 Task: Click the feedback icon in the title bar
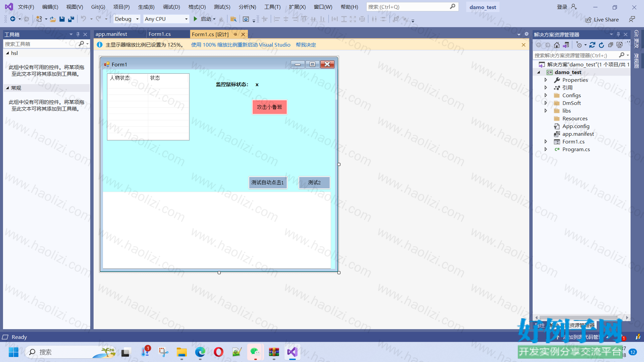[x=632, y=19]
